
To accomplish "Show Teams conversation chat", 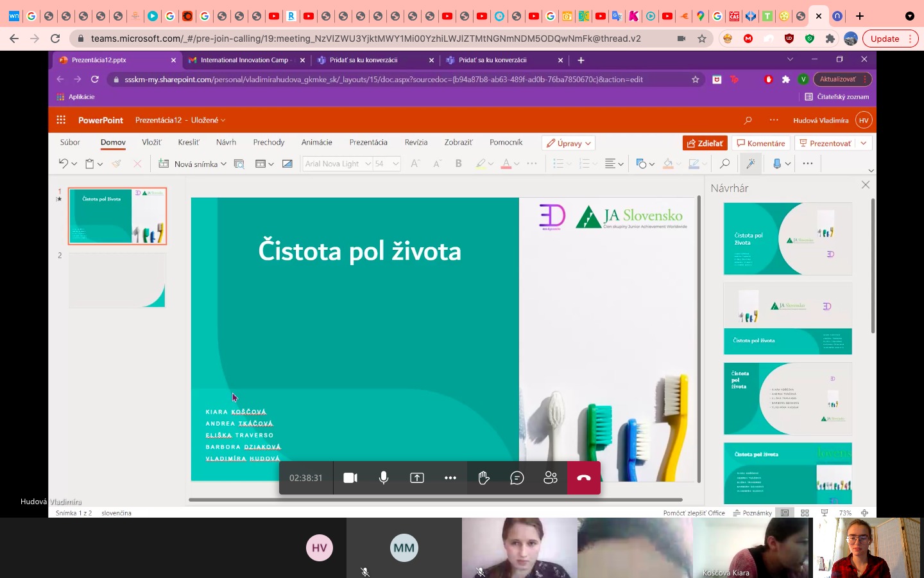I will point(517,478).
